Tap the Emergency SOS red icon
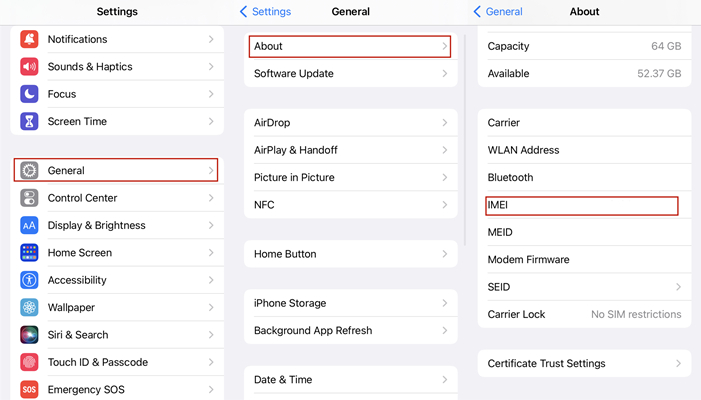Screen dimensions: 701x400 coord(29,389)
